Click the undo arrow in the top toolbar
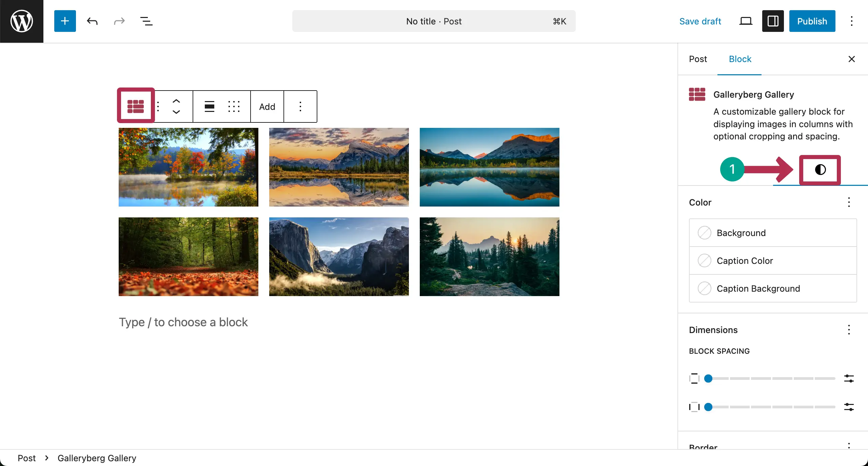 pos(92,21)
